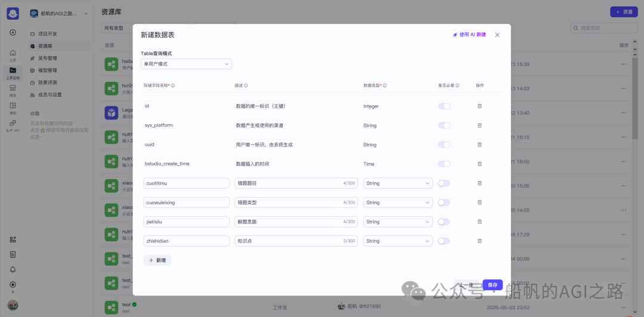Open data type dropdown for cuotitimu
644x317 pixels.
point(398,183)
